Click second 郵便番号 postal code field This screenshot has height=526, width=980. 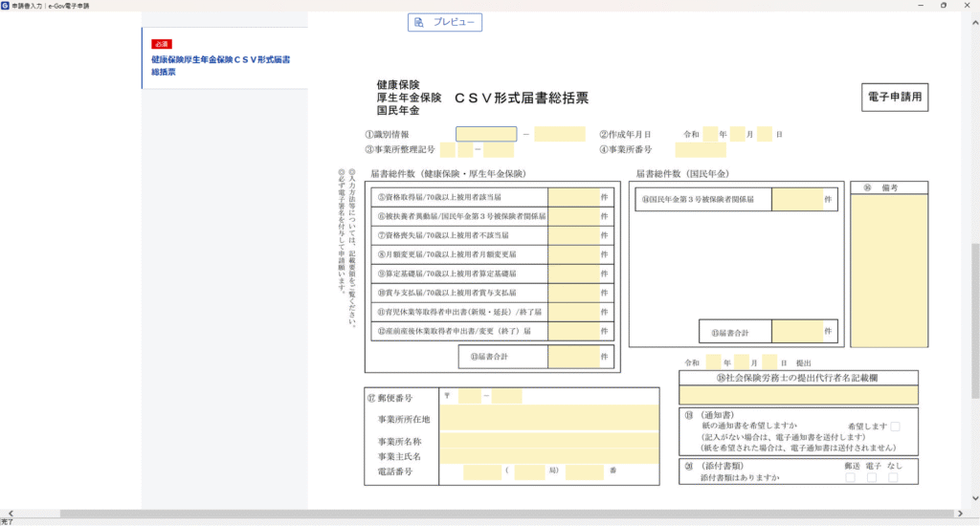coord(506,396)
